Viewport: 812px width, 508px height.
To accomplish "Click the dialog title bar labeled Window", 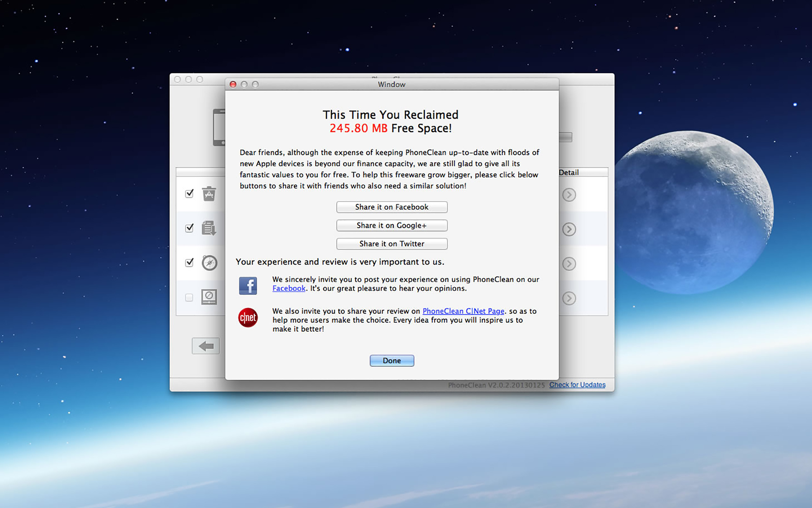I will (392, 84).
